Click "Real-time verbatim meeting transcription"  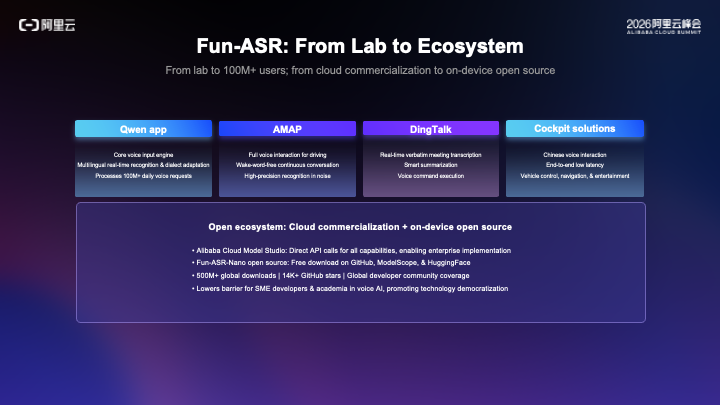tap(431, 155)
